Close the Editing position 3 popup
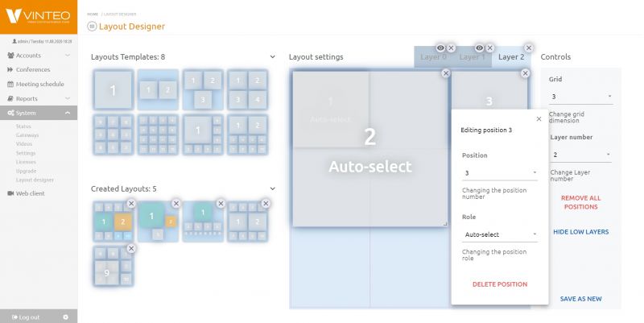644x323 pixels. click(x=539, y=118)
